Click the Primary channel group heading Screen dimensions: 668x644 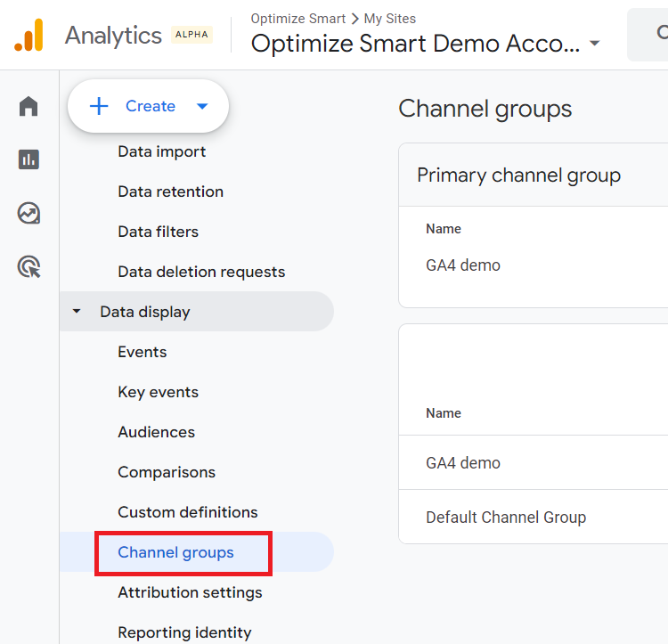(518, 175)
